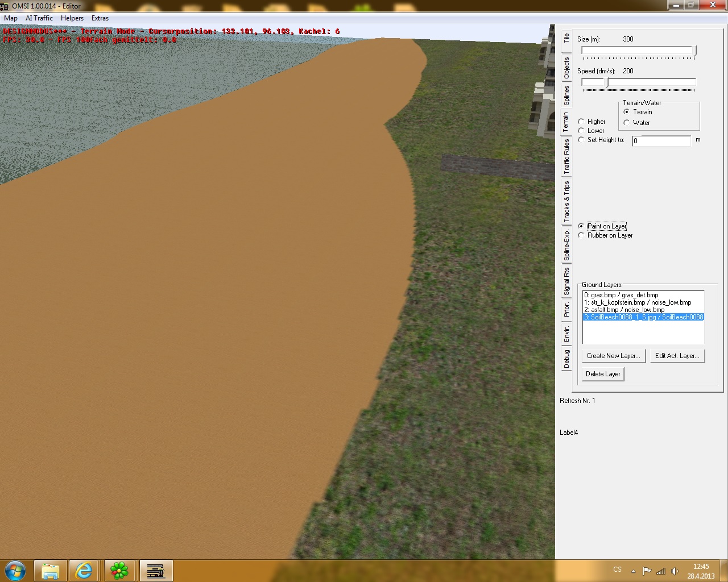The height and width of the screenshot is (582, 728).
Task: Open the Windows Start menu orb
Action: 15,570
